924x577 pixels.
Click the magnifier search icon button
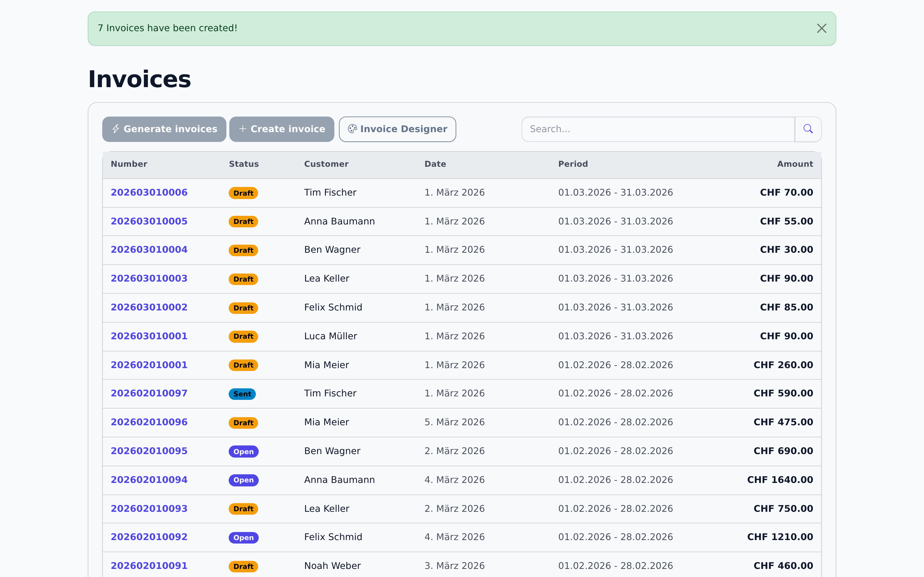pos(808,129)
